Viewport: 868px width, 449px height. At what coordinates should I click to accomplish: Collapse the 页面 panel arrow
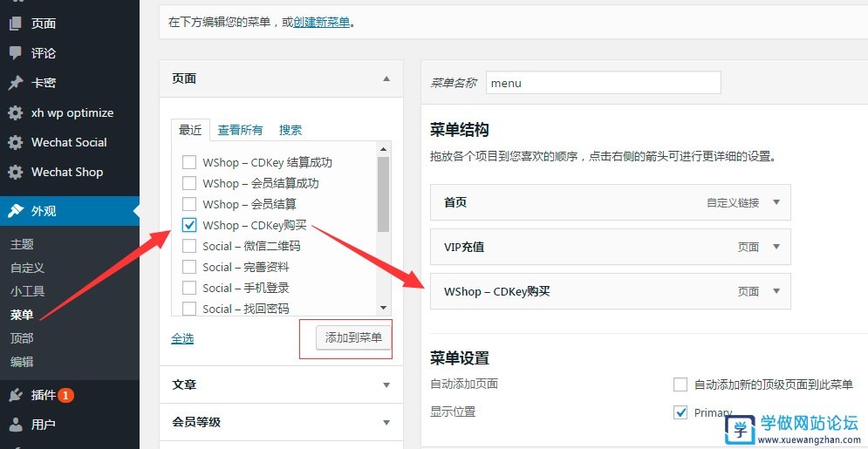[386, 78]
